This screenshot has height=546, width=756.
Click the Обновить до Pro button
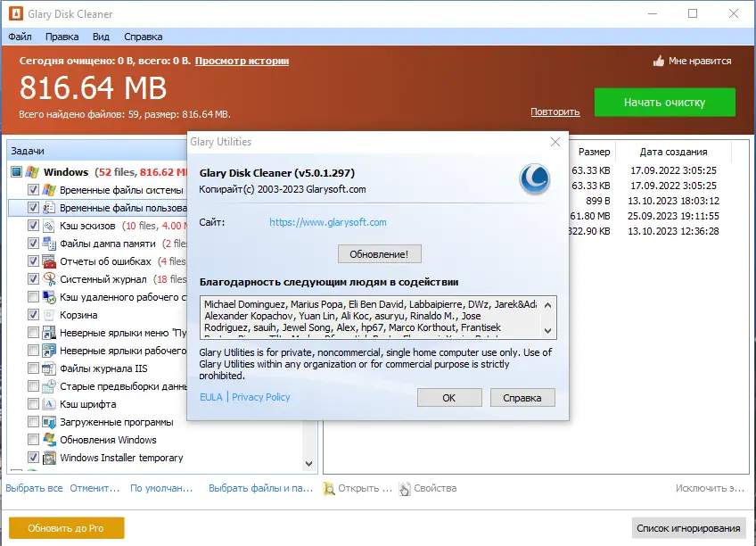[x=67, y=528]
